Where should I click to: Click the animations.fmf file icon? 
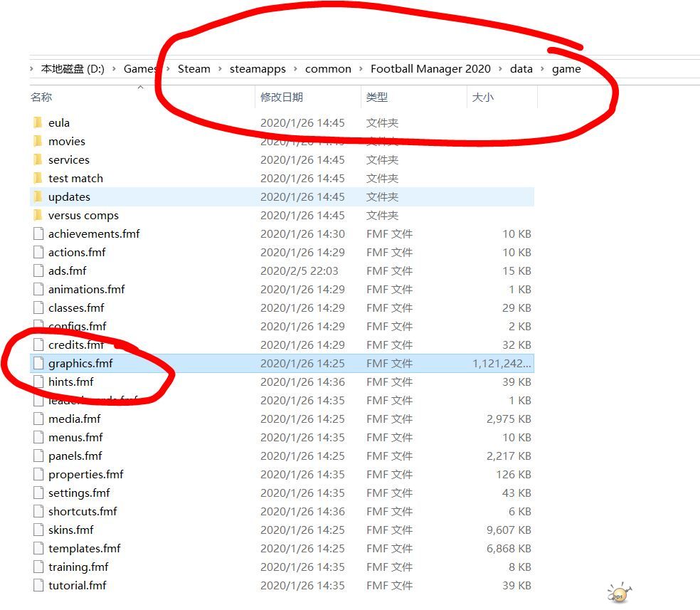click(x=38, y=290)
